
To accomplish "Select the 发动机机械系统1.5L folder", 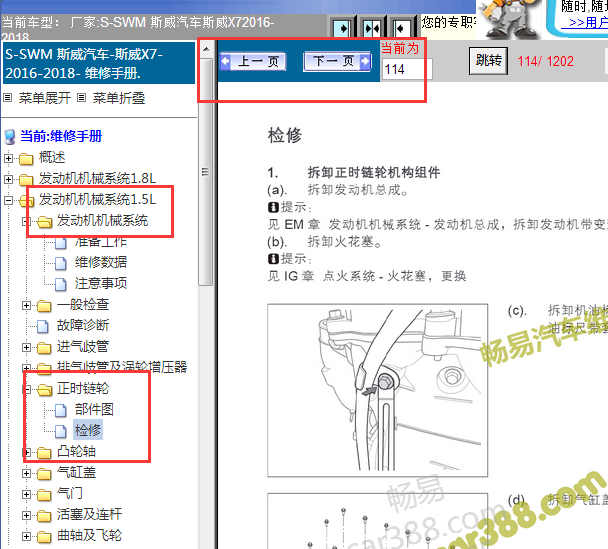I will [97, 199].
